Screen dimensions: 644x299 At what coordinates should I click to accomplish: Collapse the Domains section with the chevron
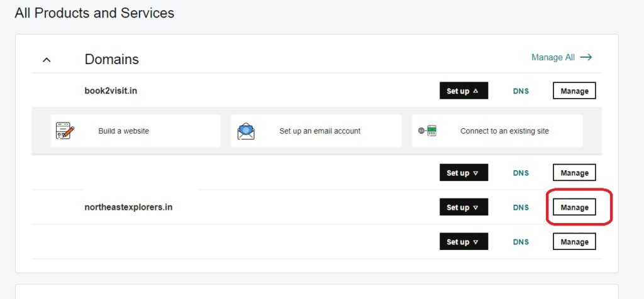pos(47,60)
